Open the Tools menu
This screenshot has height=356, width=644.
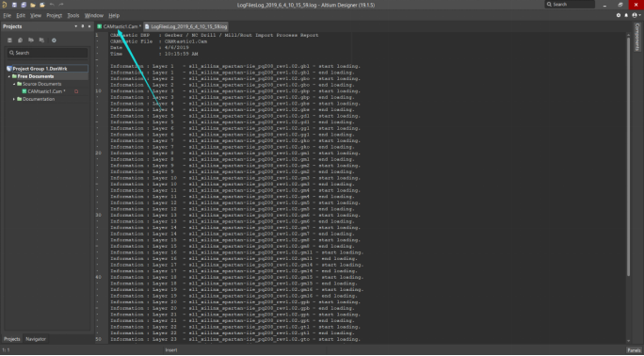click(73, 15)
